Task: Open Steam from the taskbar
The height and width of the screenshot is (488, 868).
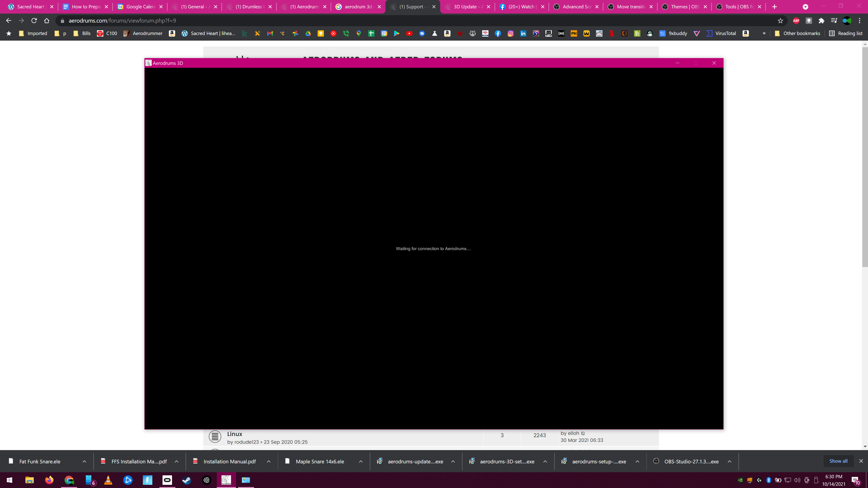Action: coord(187,480)
